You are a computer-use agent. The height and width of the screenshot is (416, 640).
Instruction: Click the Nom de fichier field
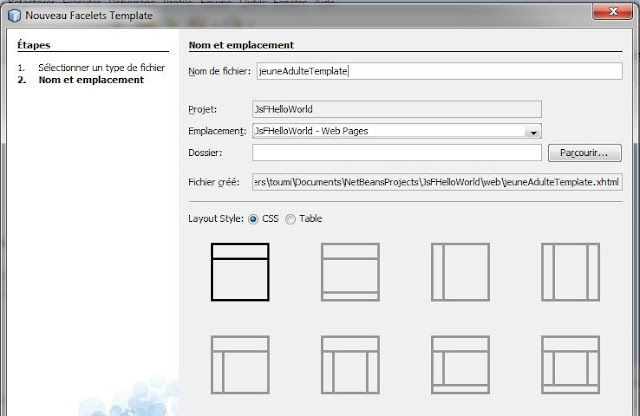point(439,71)
